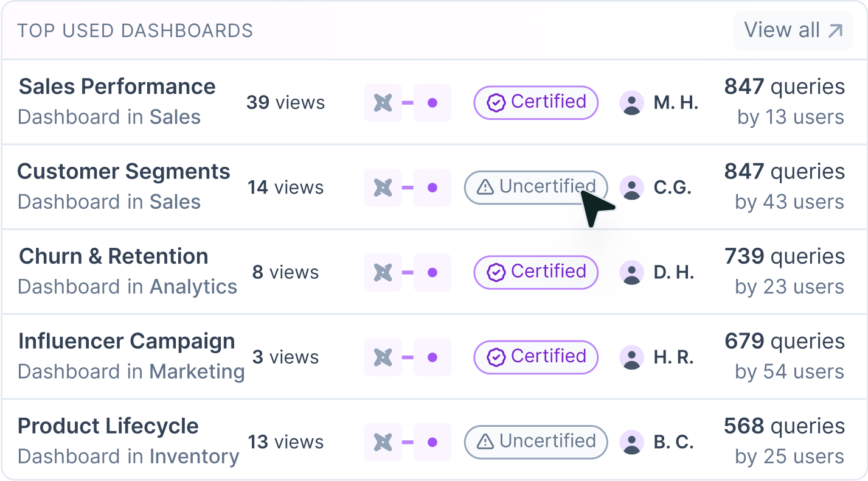Click the purple dot icon on Customer Segments row

coord(432,188)
